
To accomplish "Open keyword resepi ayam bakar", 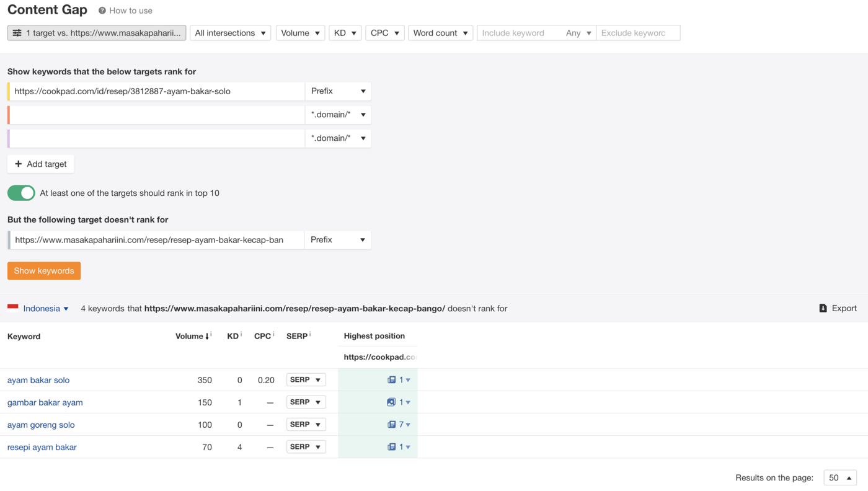I will [42, 447].
